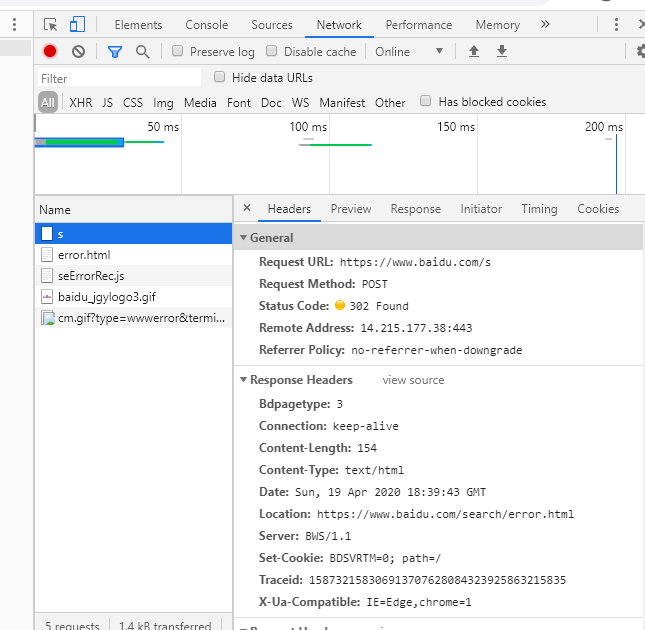
Task: Show the Timing tab
Action: point(539,209)
